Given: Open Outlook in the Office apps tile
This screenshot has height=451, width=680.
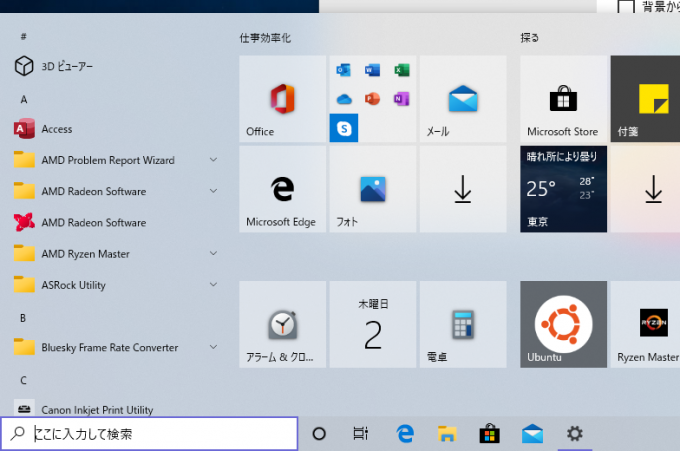Looking at the screenshot, I should pos(344,70).
